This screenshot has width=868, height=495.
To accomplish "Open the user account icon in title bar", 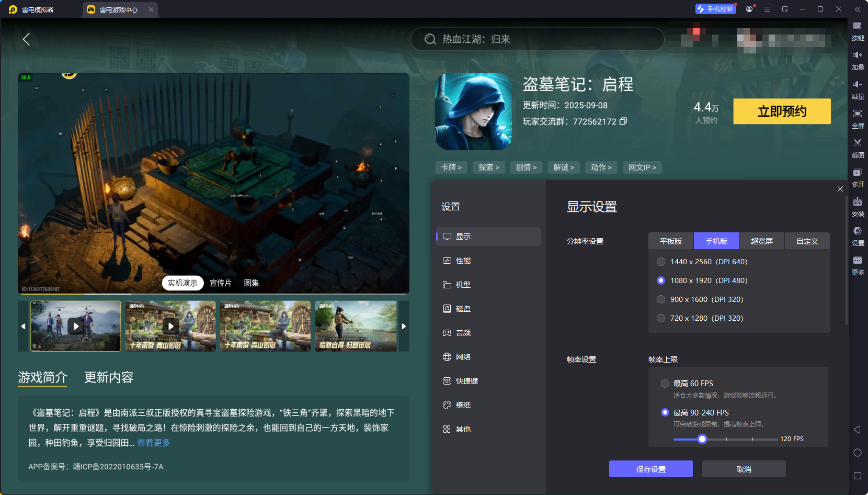I will [749, 9].
